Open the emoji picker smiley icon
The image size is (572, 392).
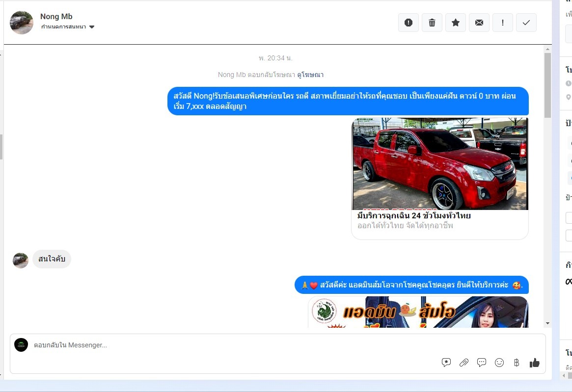499,363
